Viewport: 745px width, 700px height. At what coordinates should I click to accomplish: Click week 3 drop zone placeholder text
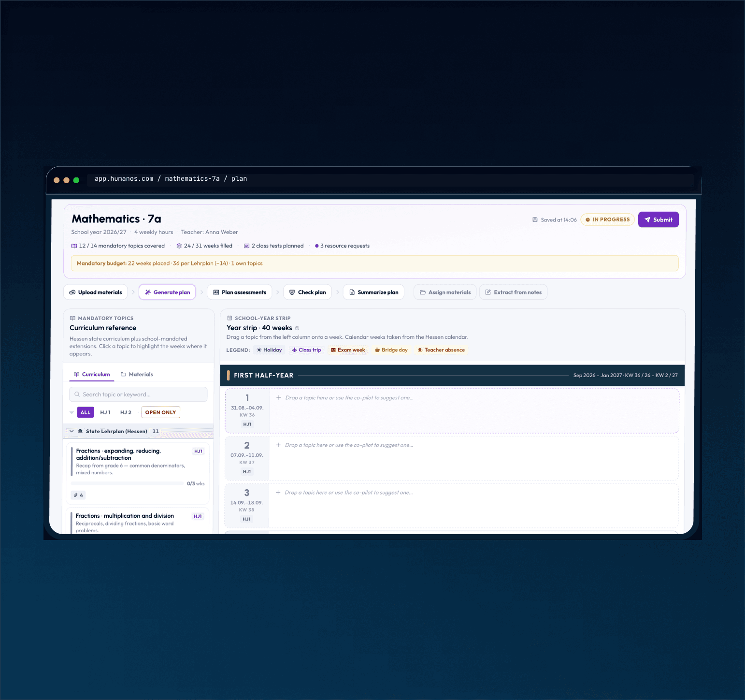pyautogui.click(x=349, y=493)
